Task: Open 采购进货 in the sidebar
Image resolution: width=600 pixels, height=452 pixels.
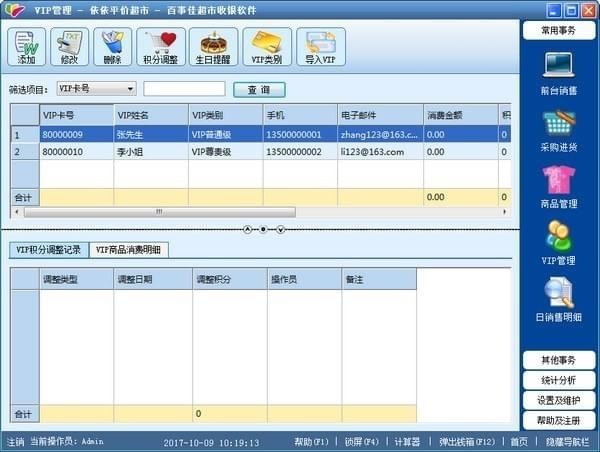Action: [x=558, y=131]
